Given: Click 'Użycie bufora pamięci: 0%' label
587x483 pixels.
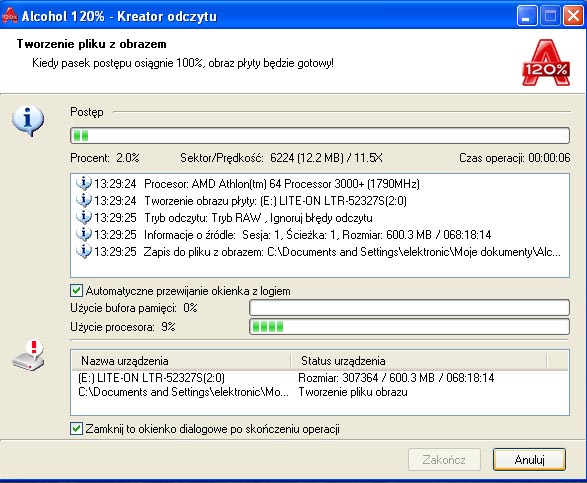Looking at the screenshot, I should pos(134,308).
